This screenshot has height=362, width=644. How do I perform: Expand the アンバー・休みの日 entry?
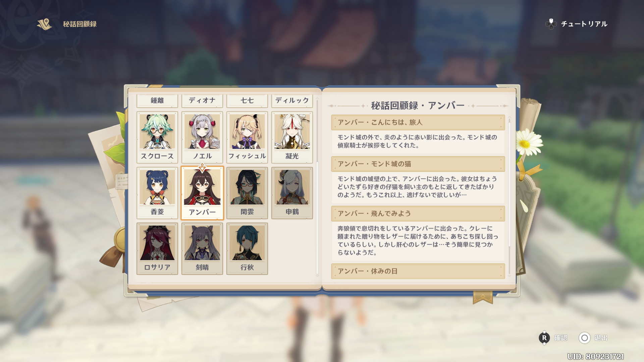(x=418, y=271)
